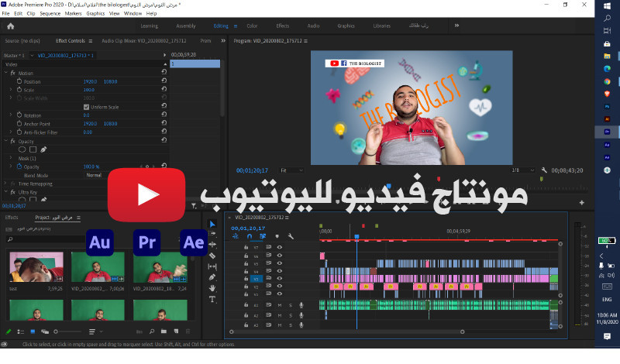Select the Ripple Edit tool
This screenshot has height=364, width=620.
(x=212, y=245)
